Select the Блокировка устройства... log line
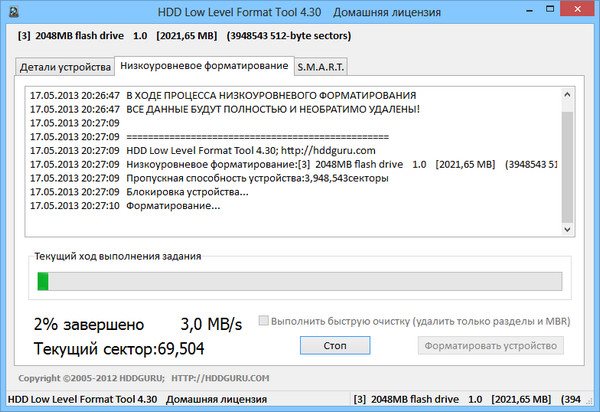The image size is (600, 412). 188,192
